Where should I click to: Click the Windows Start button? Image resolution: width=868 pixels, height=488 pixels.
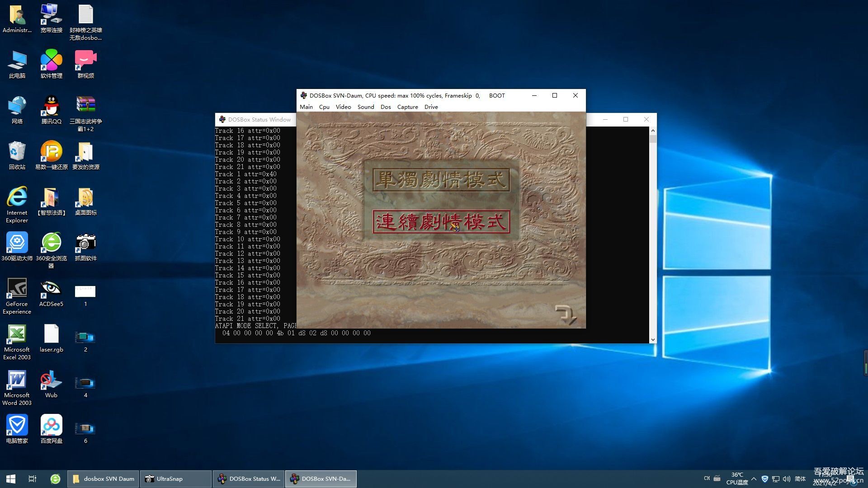coord(11,479)
